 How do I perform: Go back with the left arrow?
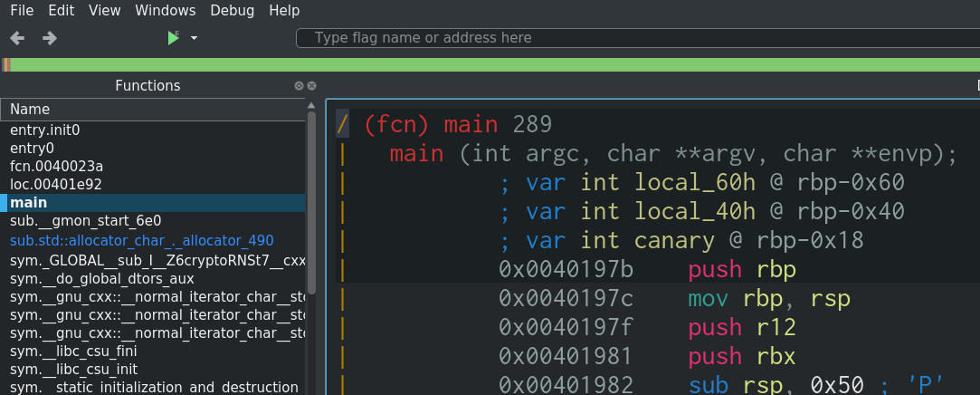pos(17,38)
